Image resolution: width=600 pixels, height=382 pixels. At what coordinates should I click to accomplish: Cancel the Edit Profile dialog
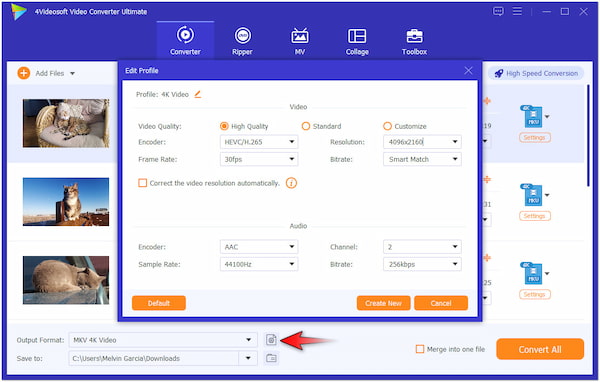coord(441,303)
